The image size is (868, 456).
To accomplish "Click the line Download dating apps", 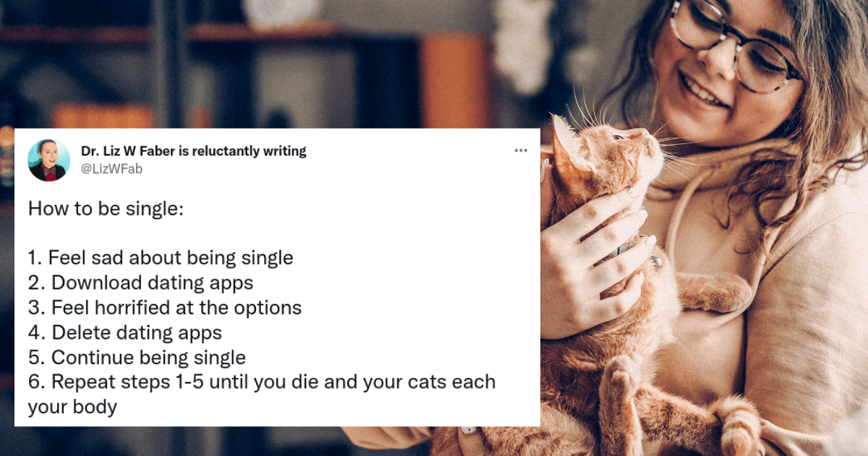I will pyautogui.click(x=141, y=282).
